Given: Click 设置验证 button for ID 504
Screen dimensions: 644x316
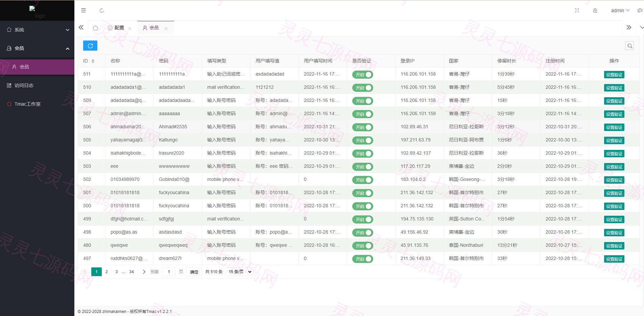Looking at the screenshot, I should [614, 154].
